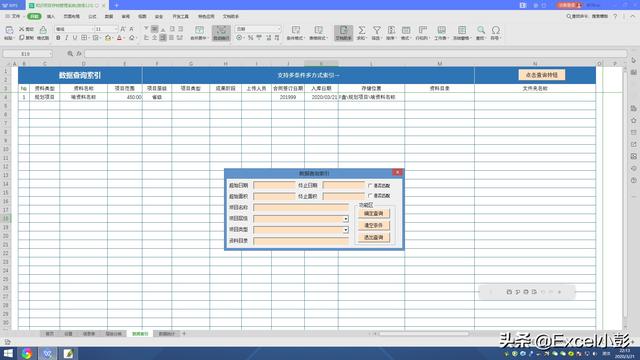This screenshot has width=640, height=360.
Task: Switch to the highlighted green sheet tab
Action: [x=140, y=334]
